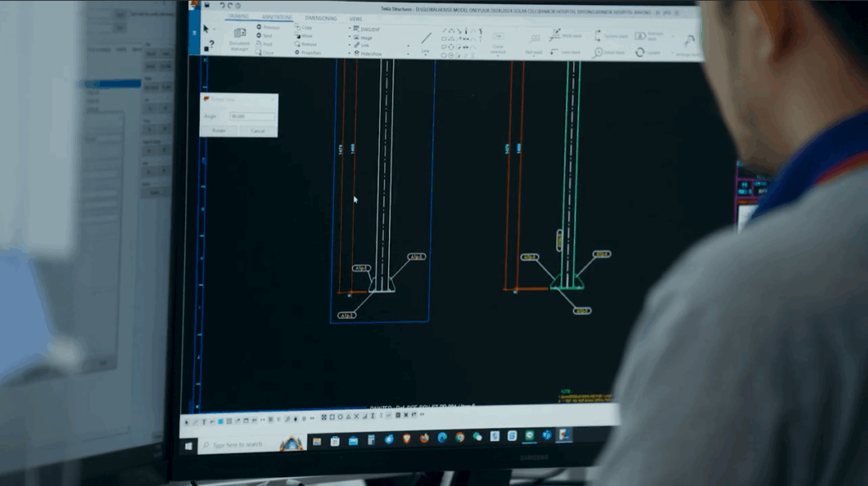868x486 pixels.
Task: Switch to the Dimensioning tab
Action: 320,18
